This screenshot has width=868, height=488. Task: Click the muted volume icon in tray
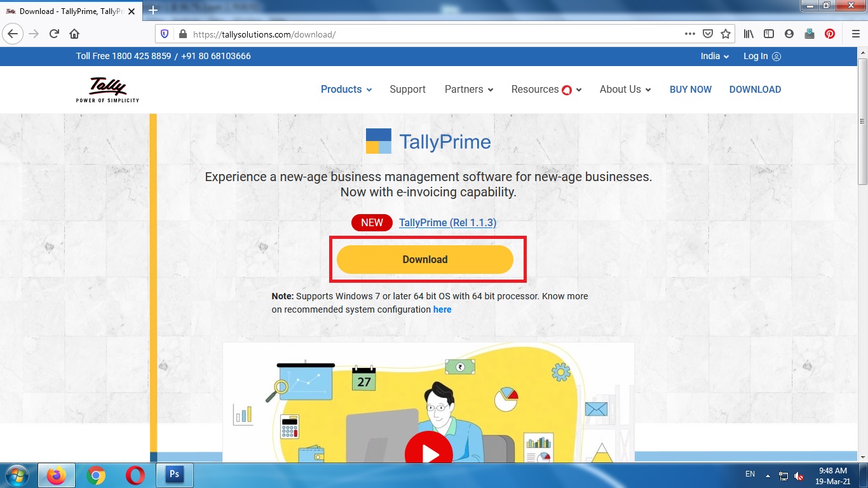click(799, 475)
